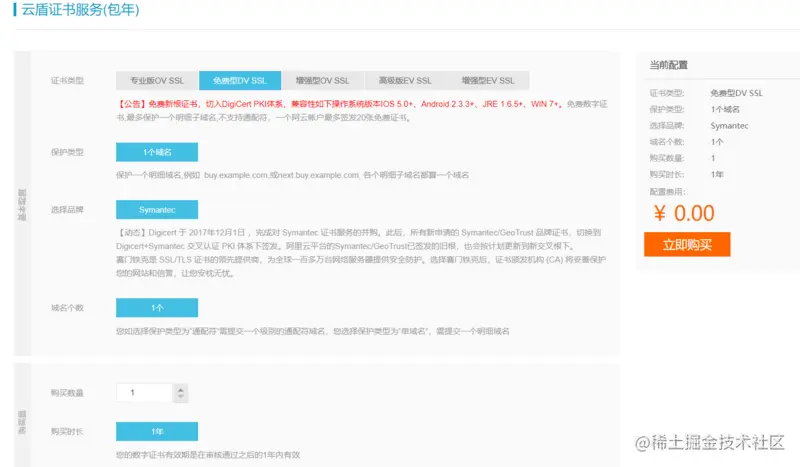Click the Symantec value in summary panel
The height and width of the screenshot is (467, 800).
(x=729, y=126)
